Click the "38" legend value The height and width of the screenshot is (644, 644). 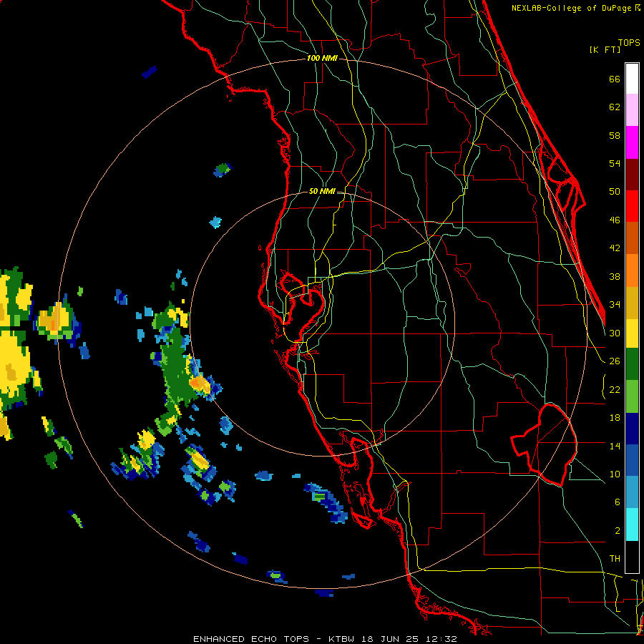point(615,276)
